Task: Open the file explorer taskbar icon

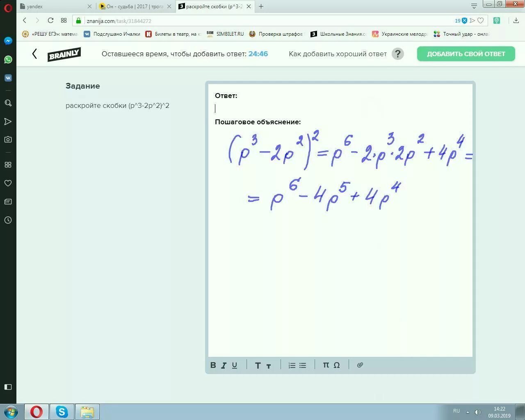Action: pyautogui.click(x=87, y=412)
